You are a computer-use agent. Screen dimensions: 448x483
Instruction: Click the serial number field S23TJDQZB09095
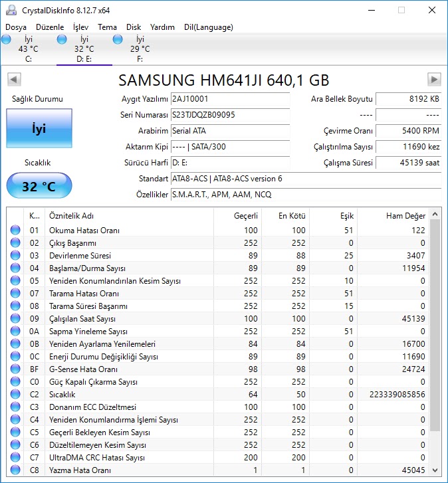click(230, 115)
